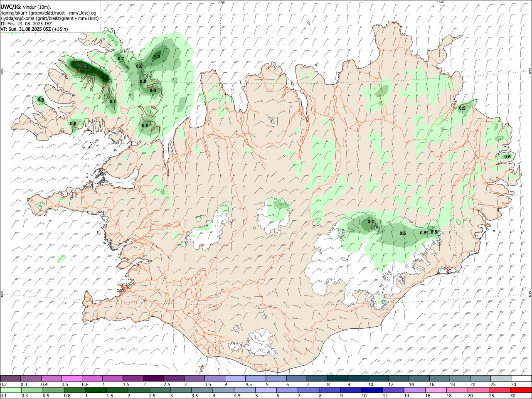This screenshot has width=532, height=399.
Task: Click the 1.0 precipitation value on the map
Action: [157, 57]
